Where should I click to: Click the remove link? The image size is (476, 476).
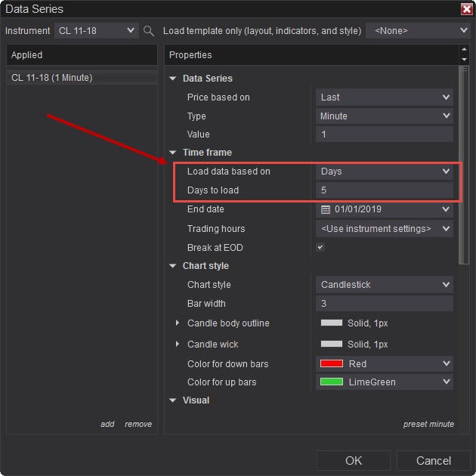pyautogui.click(x=138, y=424)
